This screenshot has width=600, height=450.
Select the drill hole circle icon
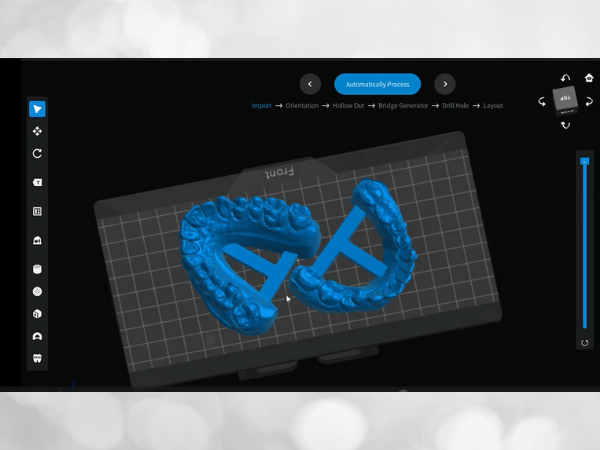[37, 291]
